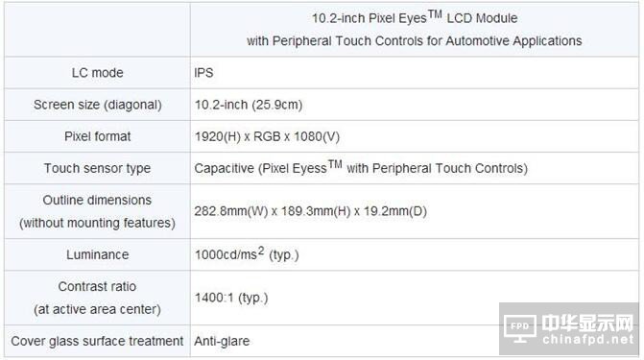Click the 1920(H) x RGB x 1080(V) value
Screen dimensions: 644x360
tap(267, 136)
